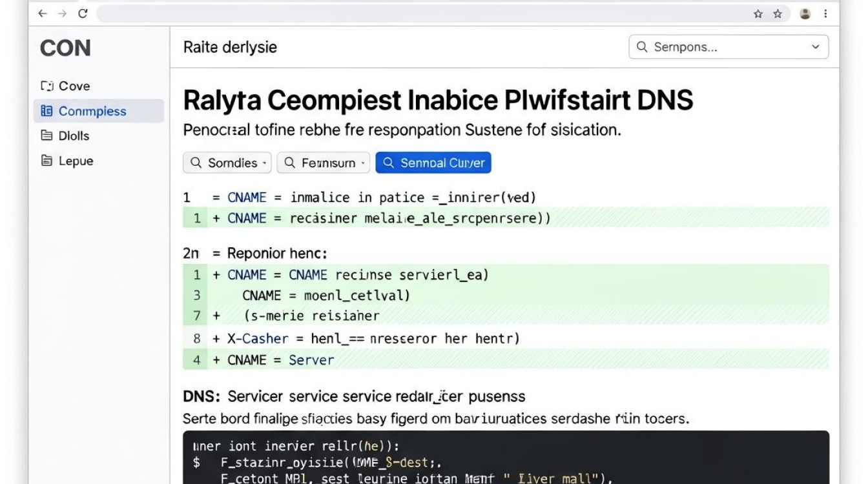Select the Conmpiess sidebar item
868x484 pixels.
[x=99, y=111]
